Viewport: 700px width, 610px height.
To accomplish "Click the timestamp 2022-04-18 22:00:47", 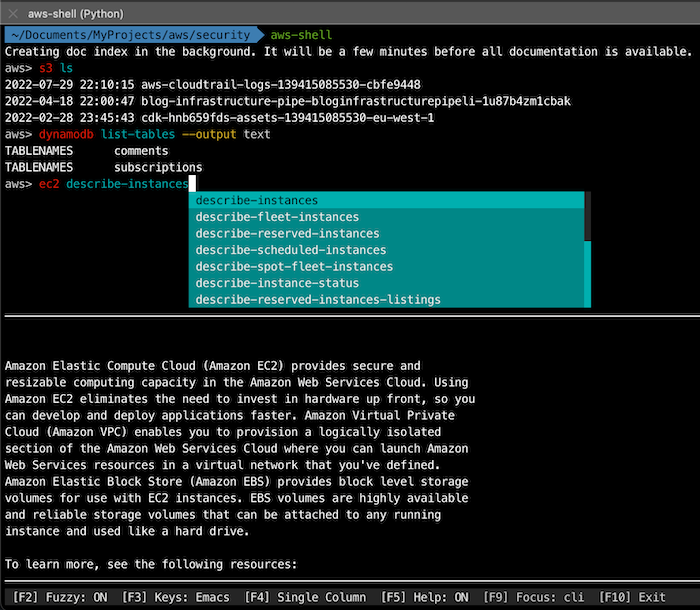I will [x=69, y=101].
